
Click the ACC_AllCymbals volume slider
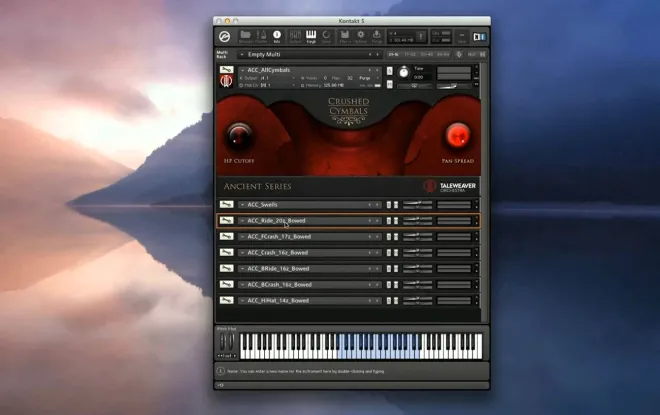(x=453, y=86)
